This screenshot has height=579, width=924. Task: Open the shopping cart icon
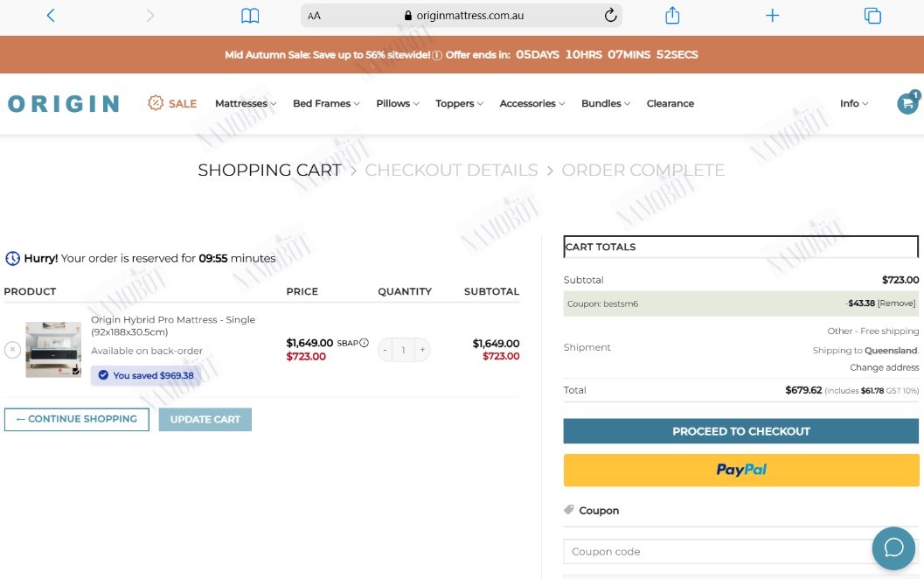907,103
